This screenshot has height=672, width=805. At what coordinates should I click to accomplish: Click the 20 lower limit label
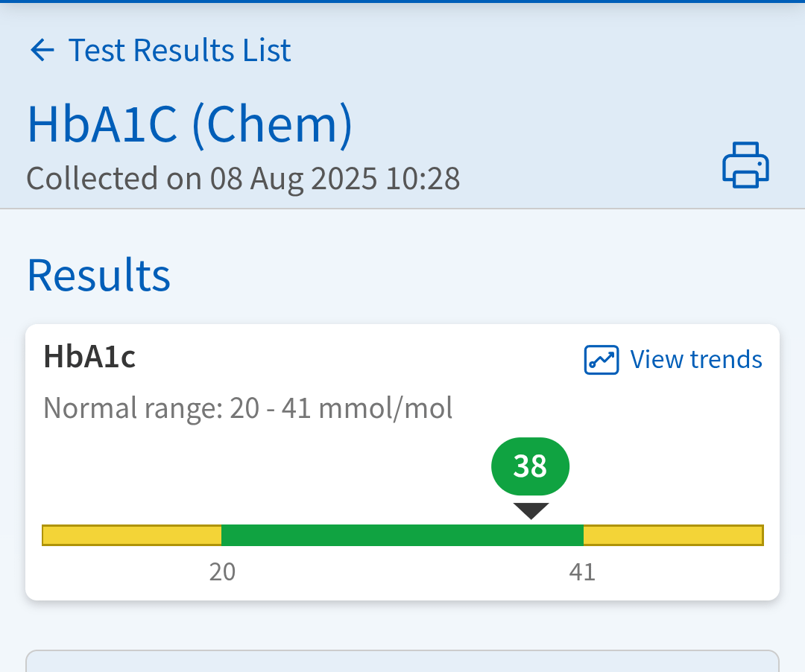click(222, 572)
